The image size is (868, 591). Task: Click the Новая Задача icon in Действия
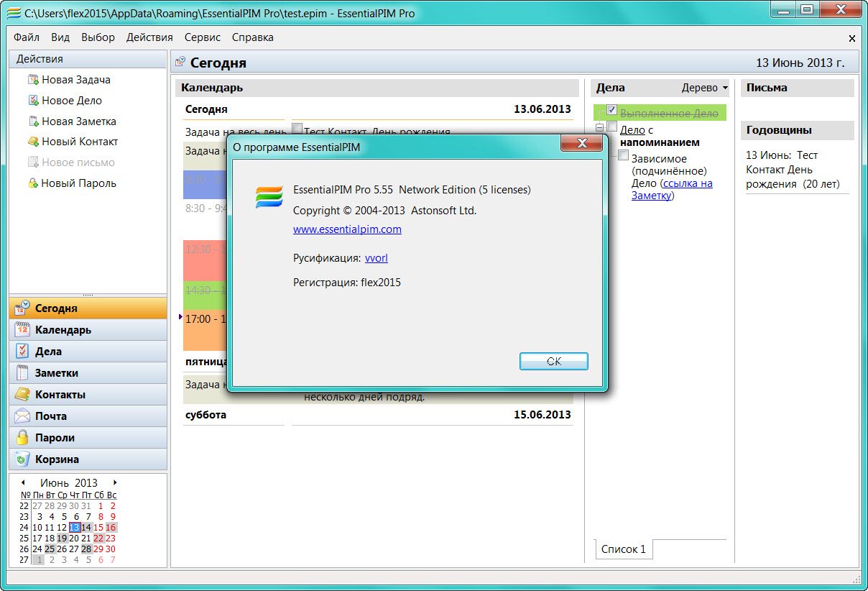coord(33,80)
